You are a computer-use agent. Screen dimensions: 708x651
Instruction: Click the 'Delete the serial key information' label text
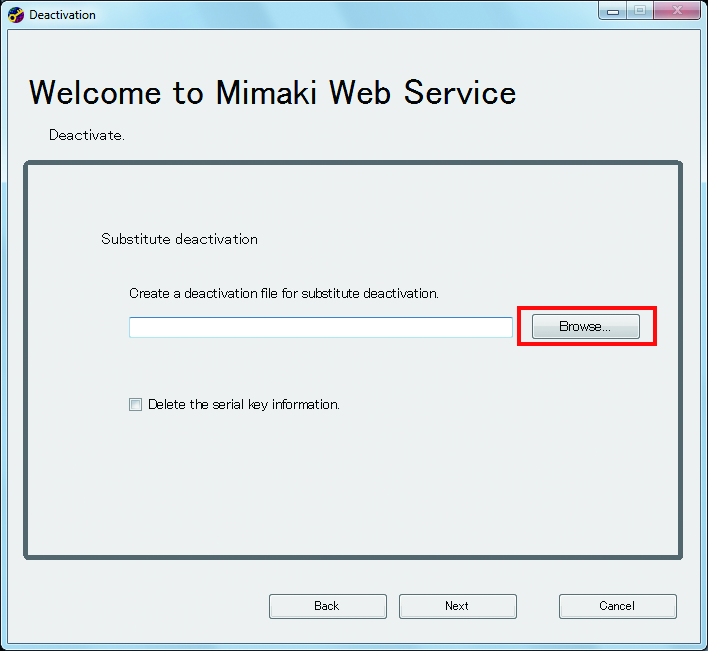pos(244,405)
